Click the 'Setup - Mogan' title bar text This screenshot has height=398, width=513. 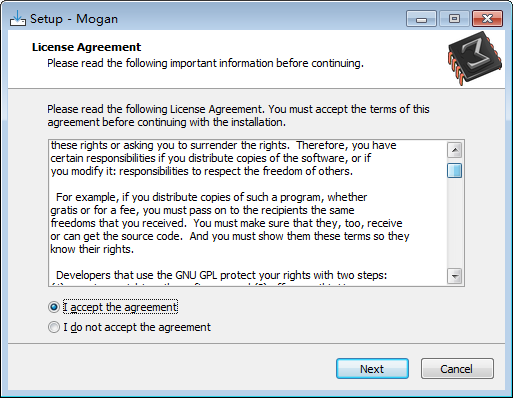(x=74, y=19)
